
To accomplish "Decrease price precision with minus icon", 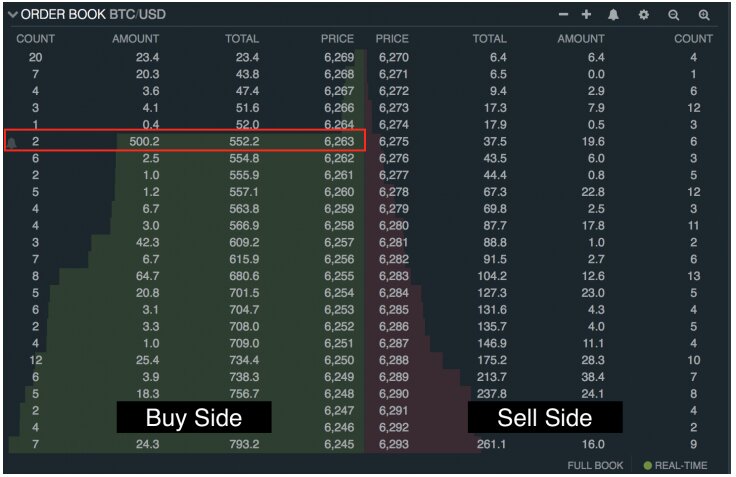I will (564, 15).
